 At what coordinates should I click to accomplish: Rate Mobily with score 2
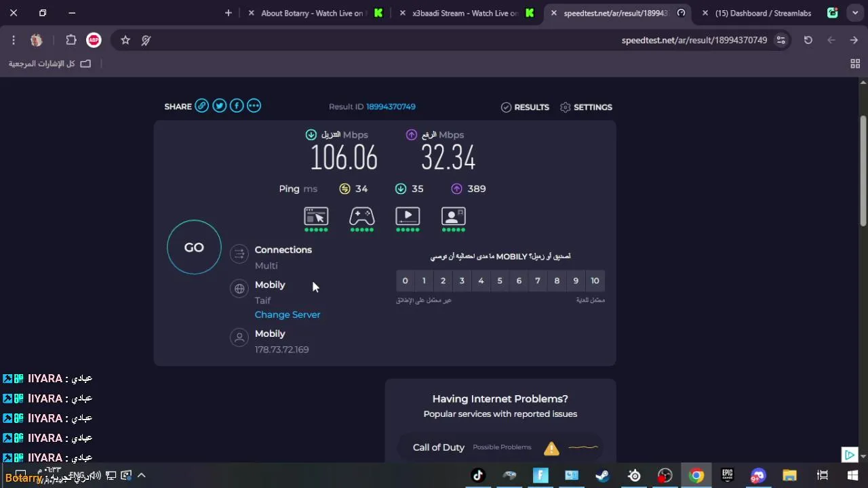coord(443,281)
